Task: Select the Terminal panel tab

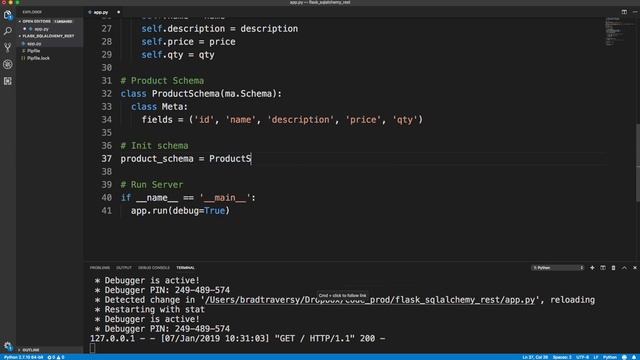Action: coord(185,268)
